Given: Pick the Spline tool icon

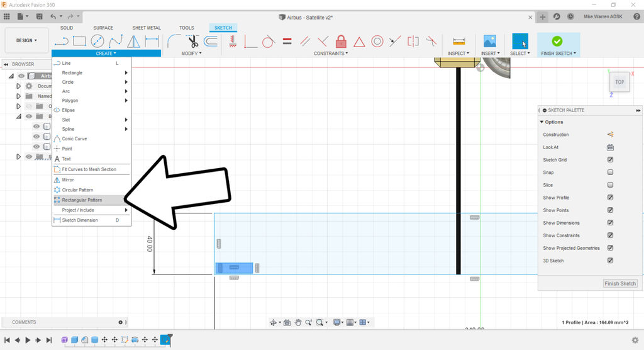Looking at the screenshot, I should point(116,41).
